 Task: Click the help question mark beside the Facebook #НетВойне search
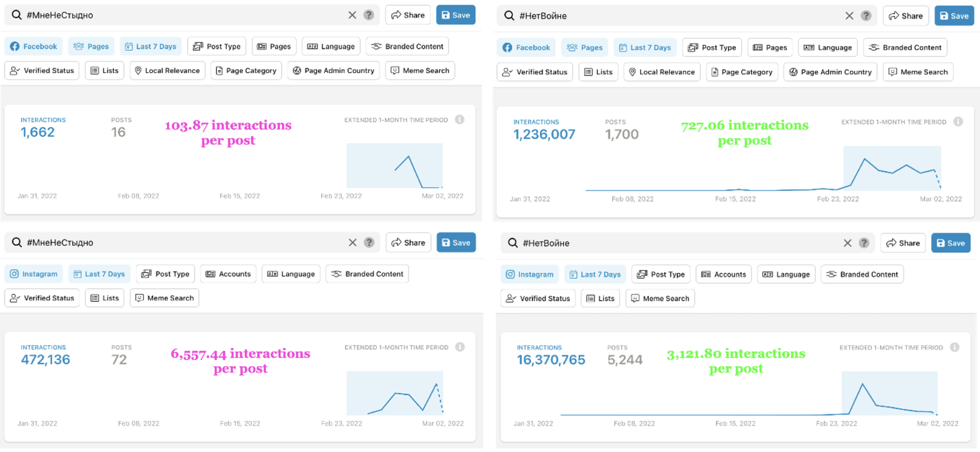866,16
